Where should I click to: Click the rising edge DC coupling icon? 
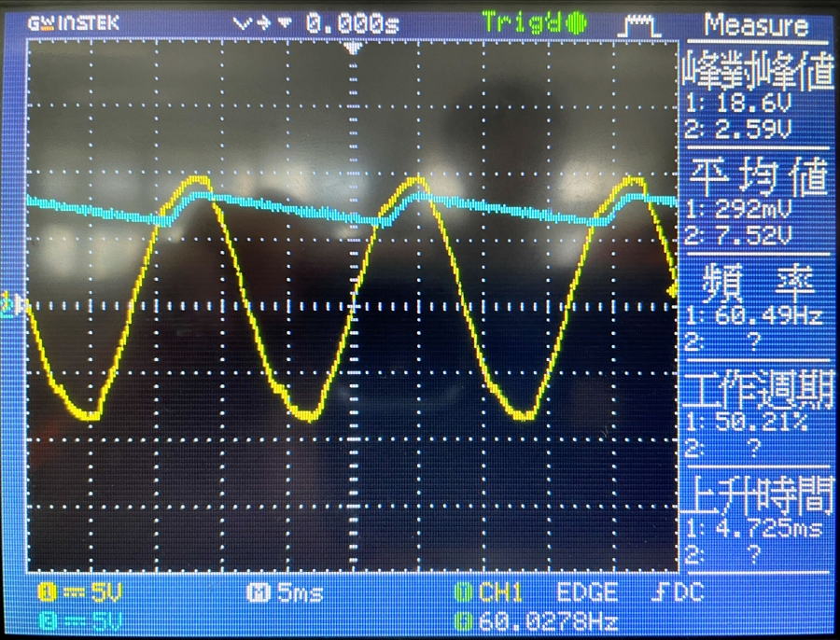pos(677,592)
